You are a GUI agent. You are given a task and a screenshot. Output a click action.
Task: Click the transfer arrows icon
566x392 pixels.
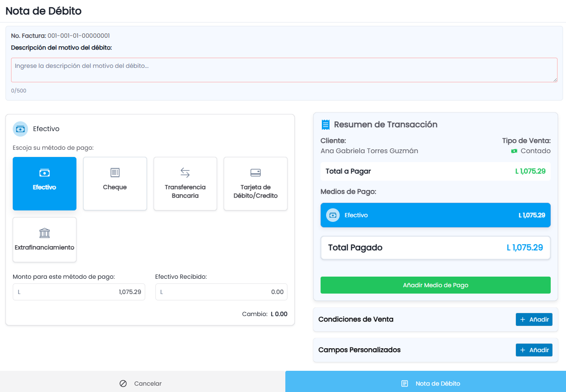[185, 173]
